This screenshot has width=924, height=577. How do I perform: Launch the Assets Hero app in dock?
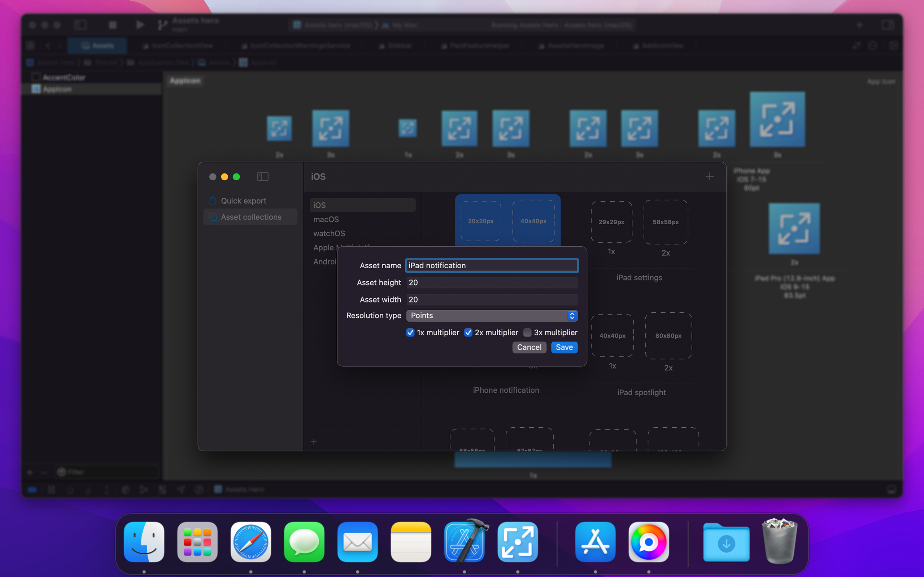(518, 542)
